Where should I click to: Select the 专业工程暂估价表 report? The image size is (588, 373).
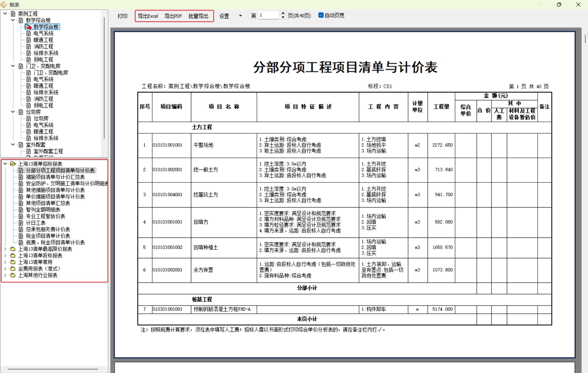(45, 216)
